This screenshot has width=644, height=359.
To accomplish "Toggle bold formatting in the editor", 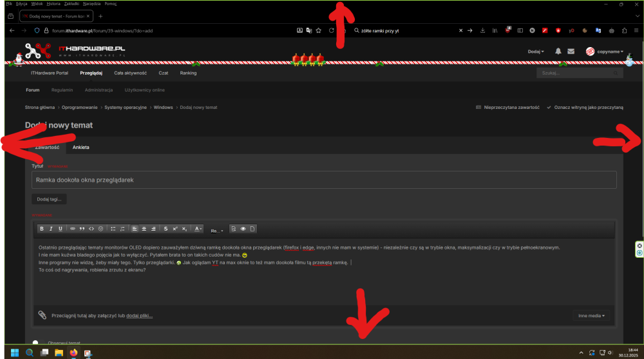I will 42,229.
